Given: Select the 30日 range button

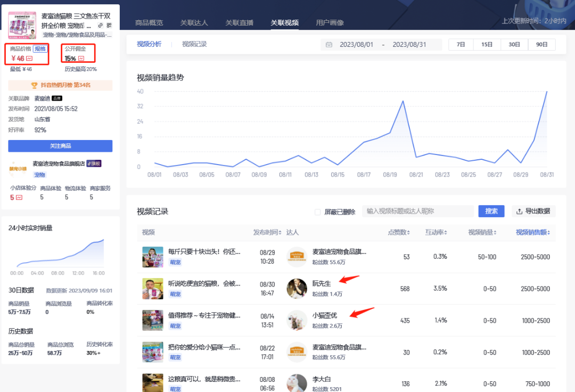Looking at the screenshot, I should (x=514, y=44).
